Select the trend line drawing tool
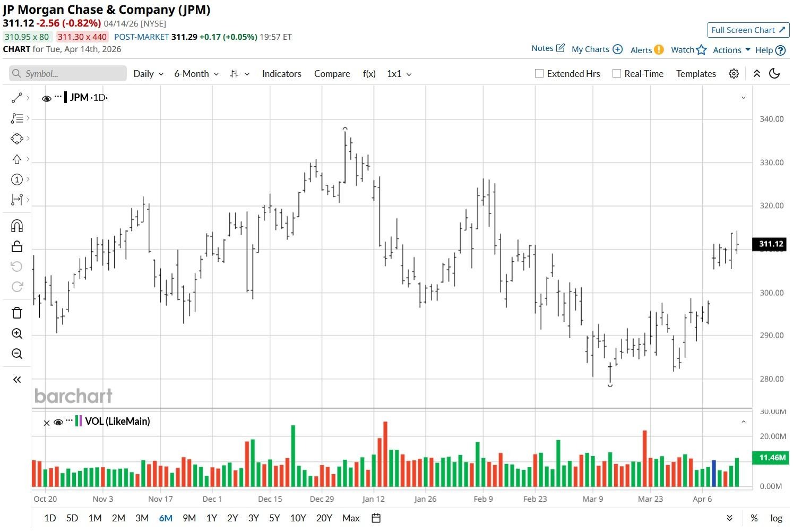The image size is (793, 532). pos(17,98)
